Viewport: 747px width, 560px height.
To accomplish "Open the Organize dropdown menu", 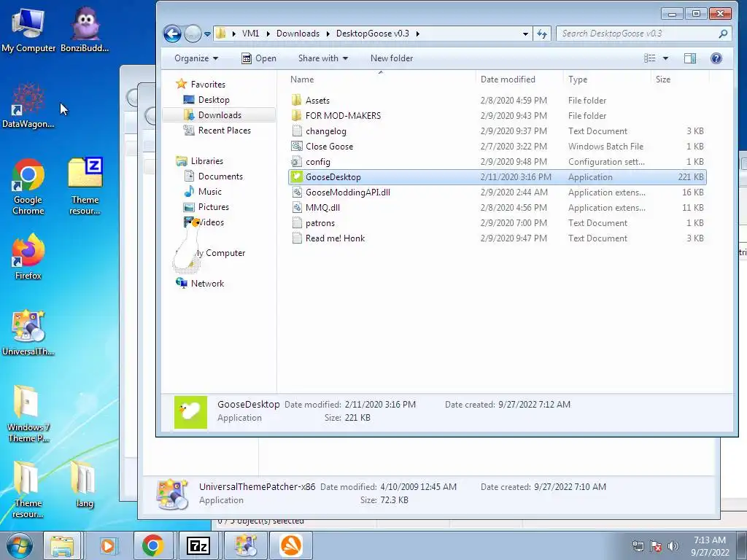I will 196,58.
